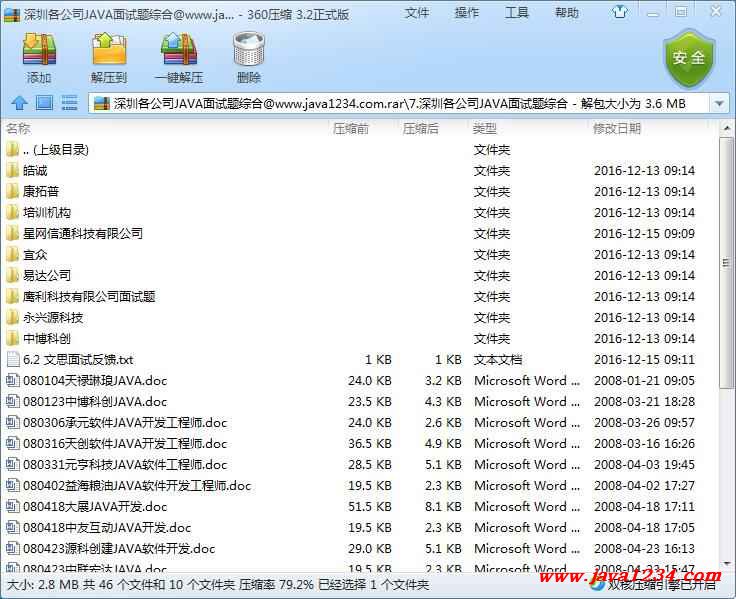The height and width of the screenshot is (599, 736).
Task: Click the scrollbar up arrow
Action: tap(726, 128)
